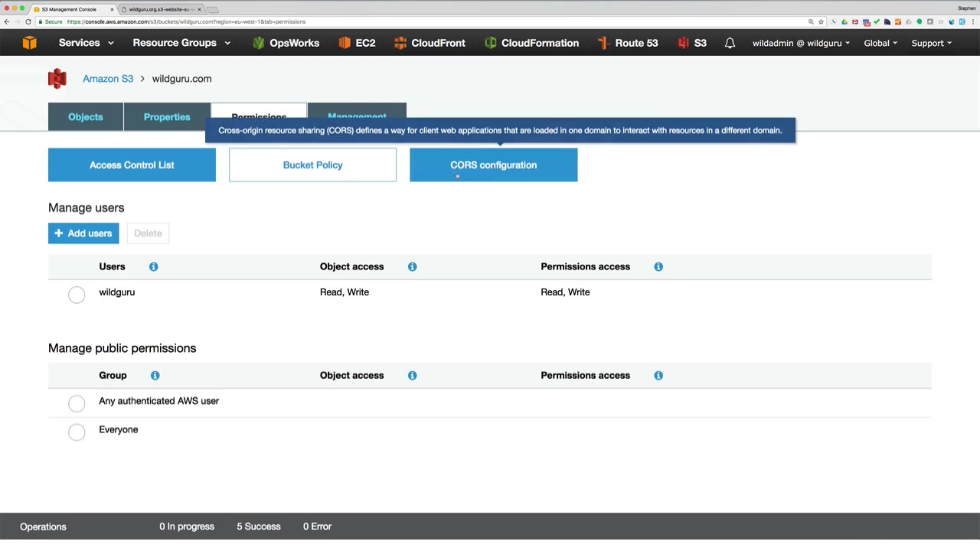
Task: Open the Support dropdown menu
Action: pyautogui.click(x=931, y=43)
